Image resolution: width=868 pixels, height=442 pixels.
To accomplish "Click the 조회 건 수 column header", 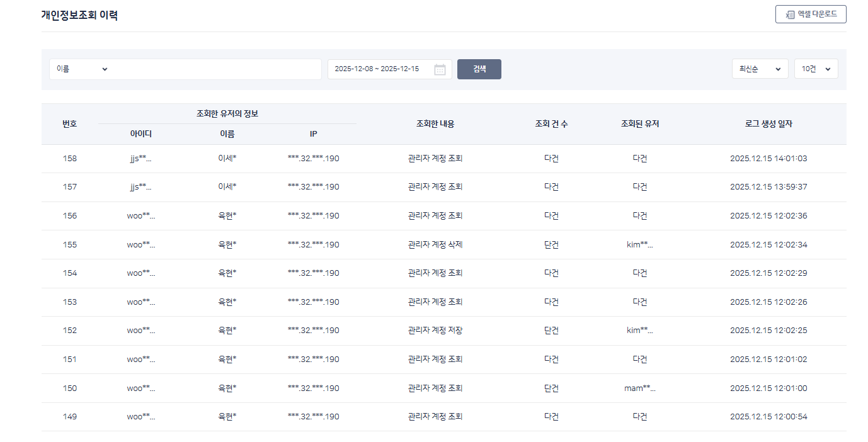I will tap(551, 124).
